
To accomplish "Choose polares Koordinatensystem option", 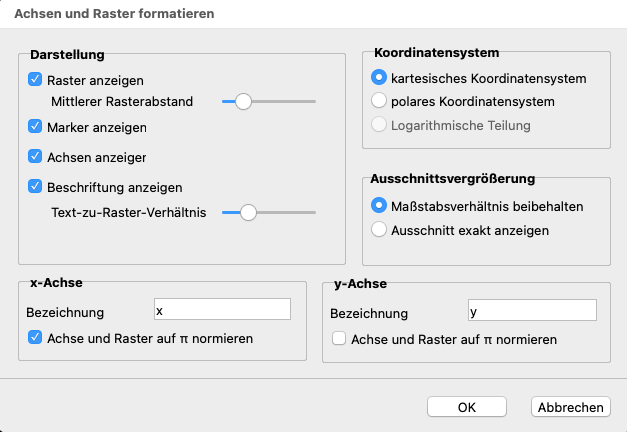I will click(379, 101).
